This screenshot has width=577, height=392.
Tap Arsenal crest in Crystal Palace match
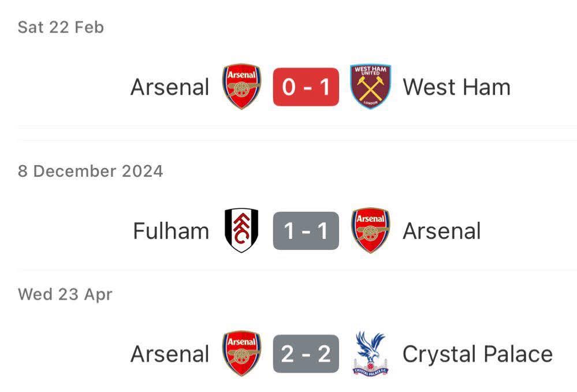click(x=242, y=354)
